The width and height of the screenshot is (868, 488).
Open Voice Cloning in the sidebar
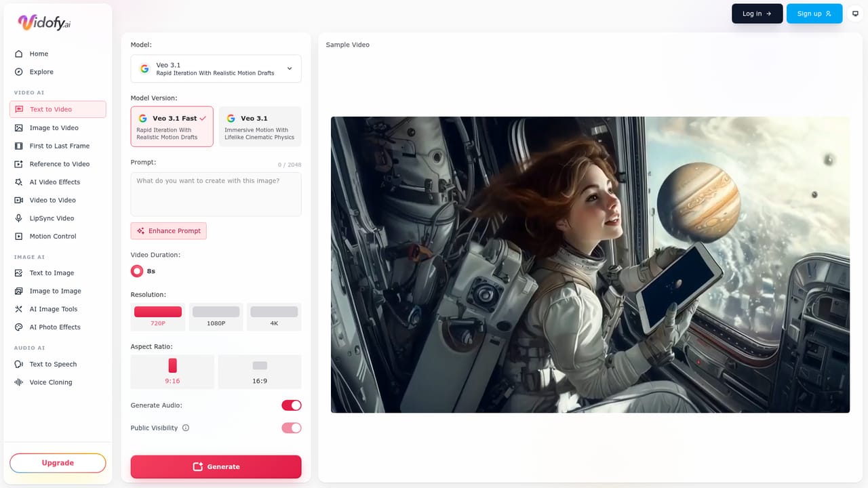point(58,382)
